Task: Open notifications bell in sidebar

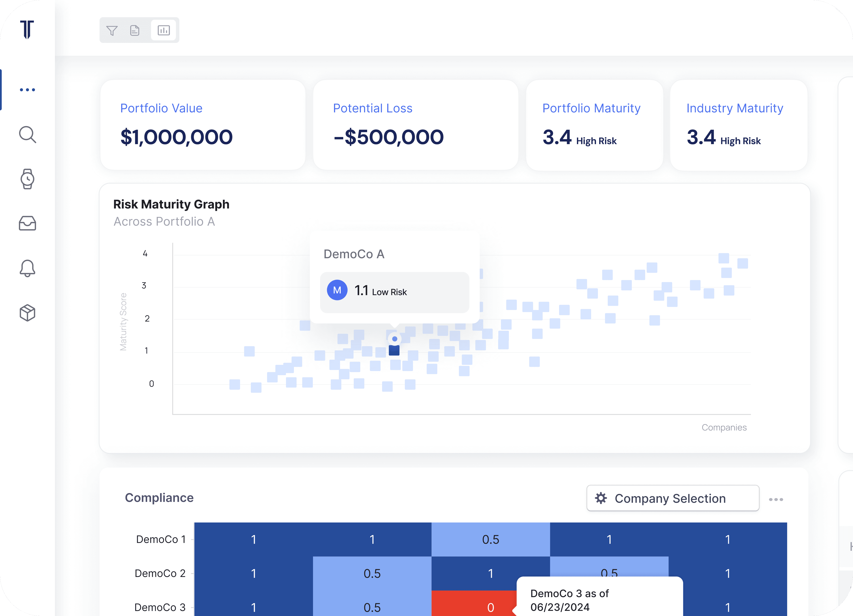Action: [27, 268]
